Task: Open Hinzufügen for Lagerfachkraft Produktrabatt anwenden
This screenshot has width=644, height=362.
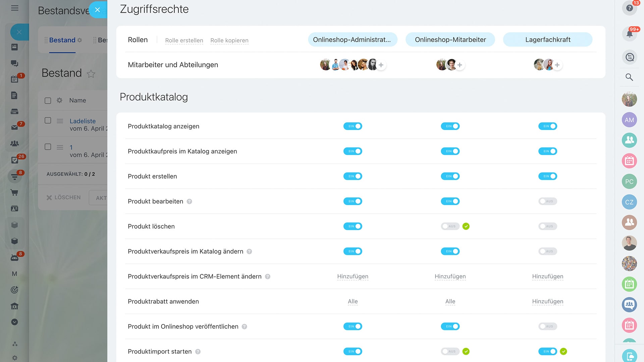Action: (x=547, y=301)
